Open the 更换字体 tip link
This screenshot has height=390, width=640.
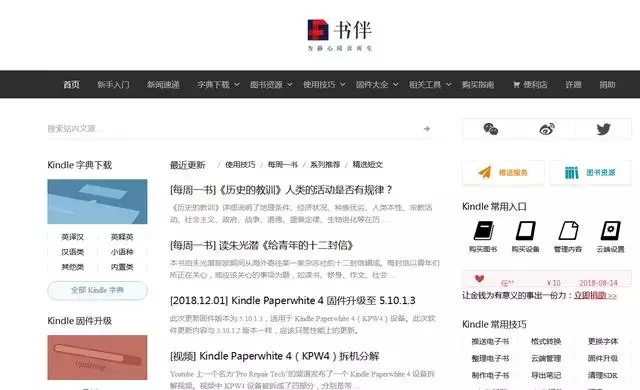click(x=603, y=341)
